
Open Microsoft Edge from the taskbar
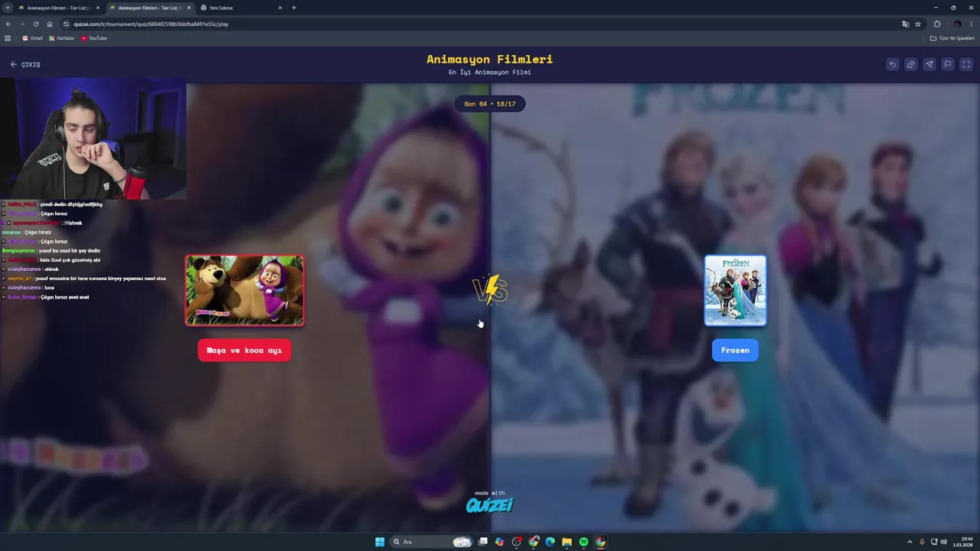click(550, 542)
